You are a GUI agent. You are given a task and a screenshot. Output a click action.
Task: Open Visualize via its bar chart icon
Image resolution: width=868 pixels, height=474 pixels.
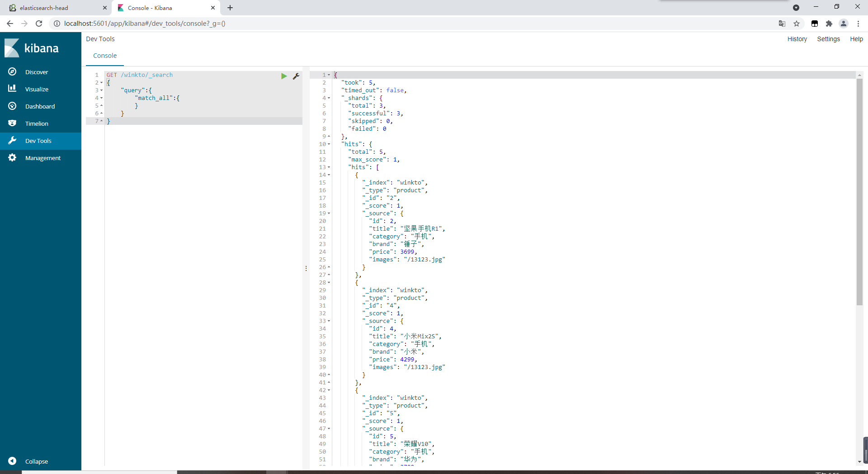click(x=12, y=89)
